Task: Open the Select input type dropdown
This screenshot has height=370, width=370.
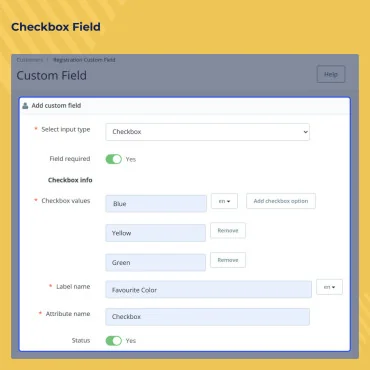Action: pyautogui.click(x=207, y=132)
